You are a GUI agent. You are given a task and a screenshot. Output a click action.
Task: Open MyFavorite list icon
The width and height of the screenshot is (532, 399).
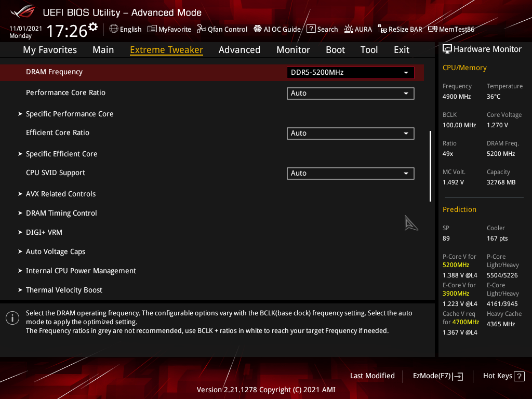152,29
